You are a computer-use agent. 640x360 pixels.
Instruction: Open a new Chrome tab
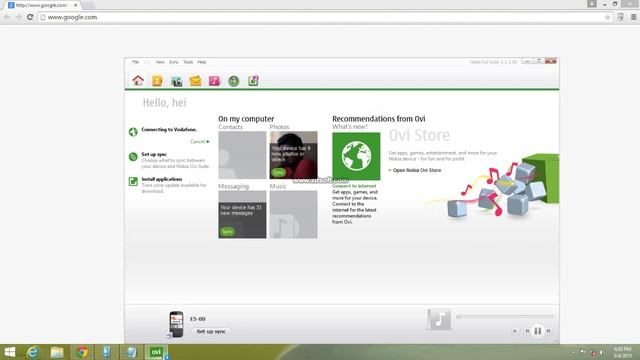(x=89, y=5)
